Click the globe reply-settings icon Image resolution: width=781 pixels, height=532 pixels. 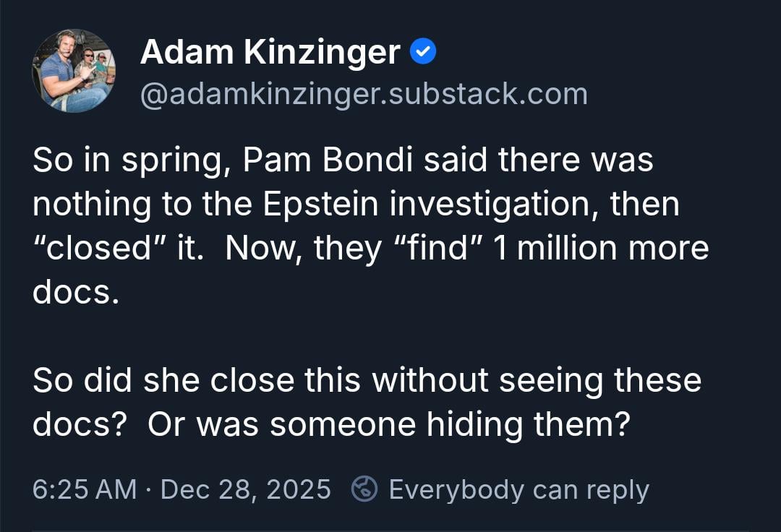click(364, 489)
